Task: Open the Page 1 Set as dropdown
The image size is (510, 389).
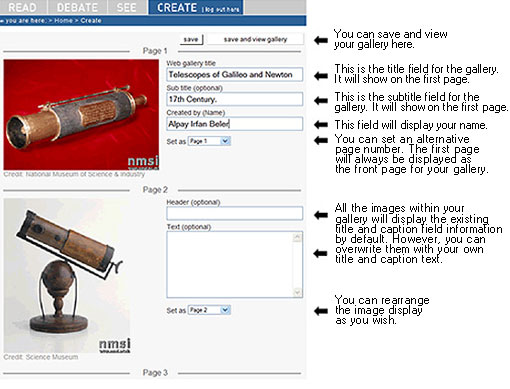Action: 209,141
